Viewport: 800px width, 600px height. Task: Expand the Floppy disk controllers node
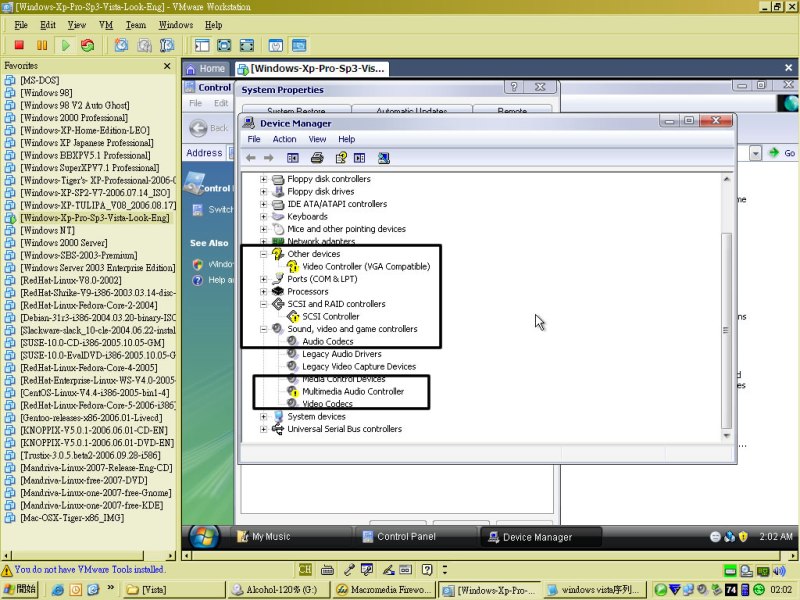(263, 179)
